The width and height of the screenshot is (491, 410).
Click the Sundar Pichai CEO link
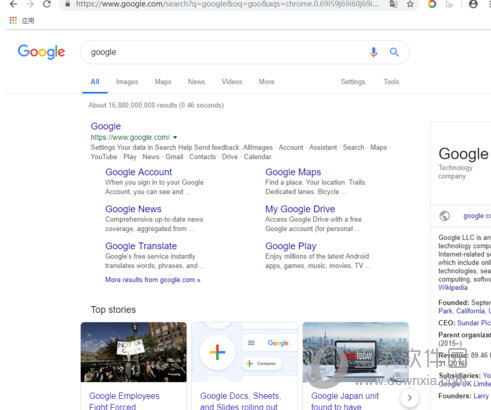coord(474,323)
